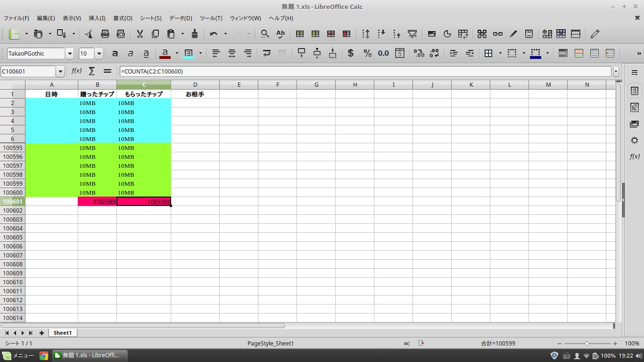Image resolution: width=644 pixels, height=362 pixels.
Task: Align cell text to the right
Action: tap(247, 53)
